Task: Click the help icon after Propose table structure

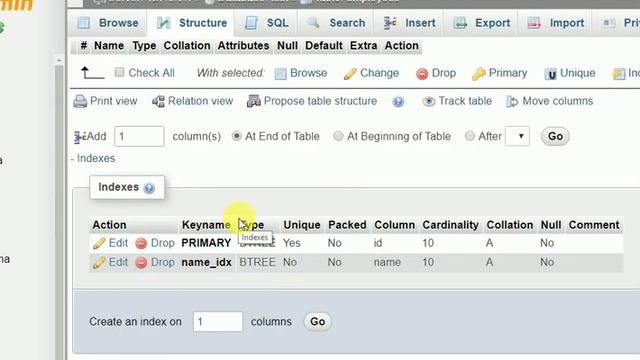Action: coord(398,102)
